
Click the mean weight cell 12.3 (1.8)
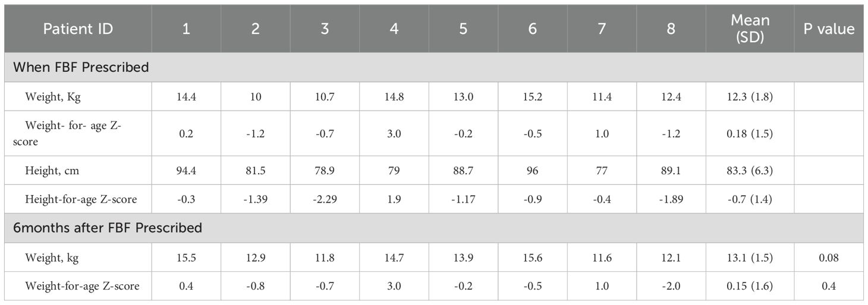coord(750,96)
